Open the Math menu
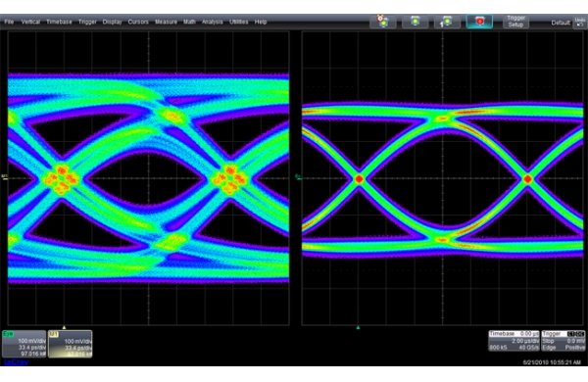The width and height of the screenshot is (588, 382). tap(189, 23)
